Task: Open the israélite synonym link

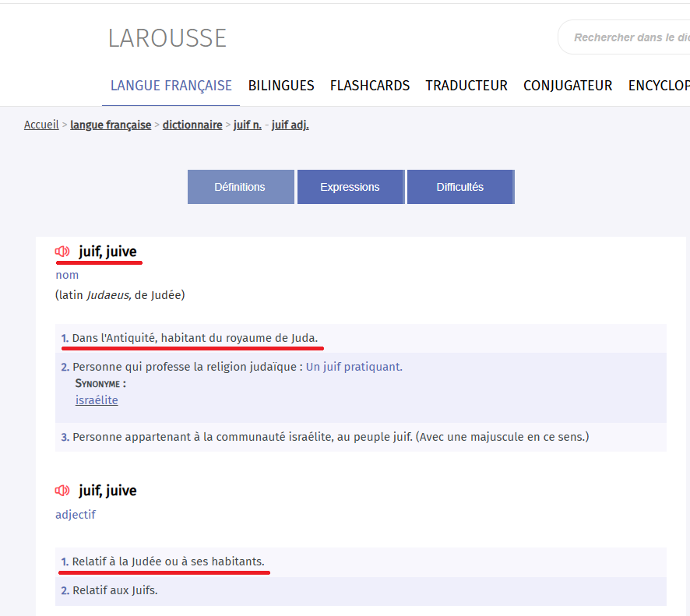Action: pyautogui.click(x=97, y=400)
